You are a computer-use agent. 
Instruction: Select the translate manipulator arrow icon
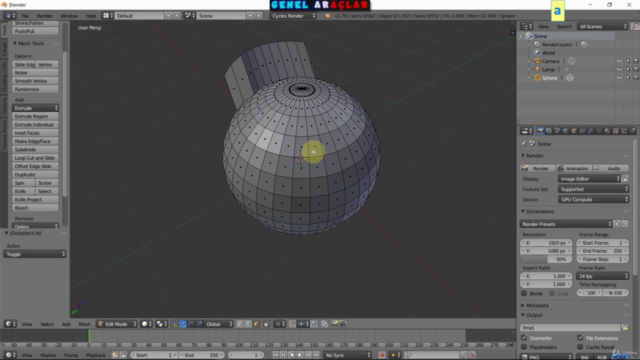pyautogui.click(x=183, y=324)
